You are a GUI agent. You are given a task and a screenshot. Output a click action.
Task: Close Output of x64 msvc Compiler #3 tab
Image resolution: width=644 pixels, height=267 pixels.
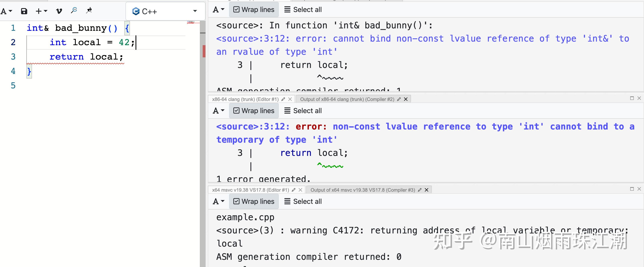click(427, 190)
